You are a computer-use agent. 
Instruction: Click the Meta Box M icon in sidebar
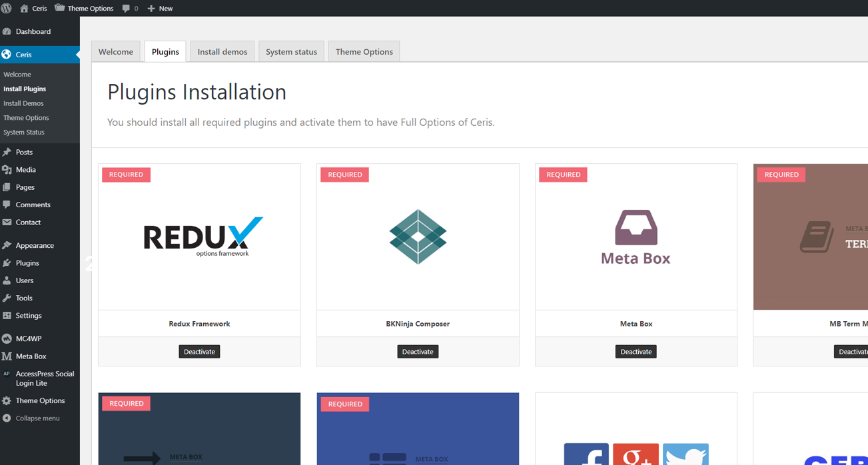tap(7, 356)
